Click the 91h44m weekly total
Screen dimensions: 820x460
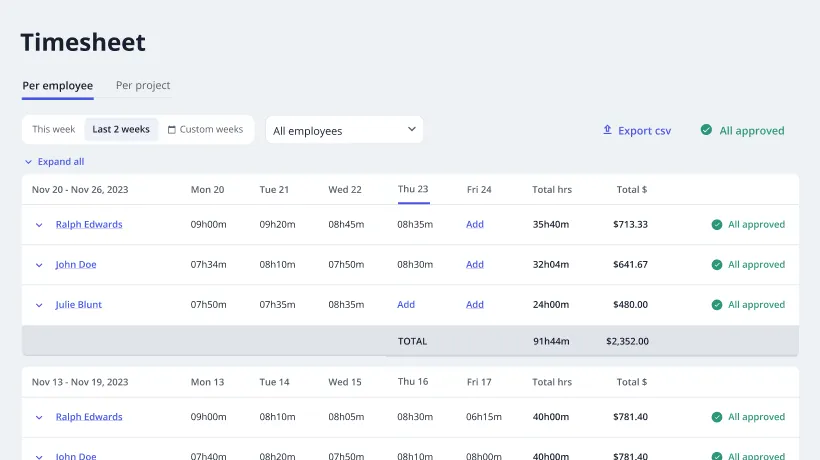[551, 341]
